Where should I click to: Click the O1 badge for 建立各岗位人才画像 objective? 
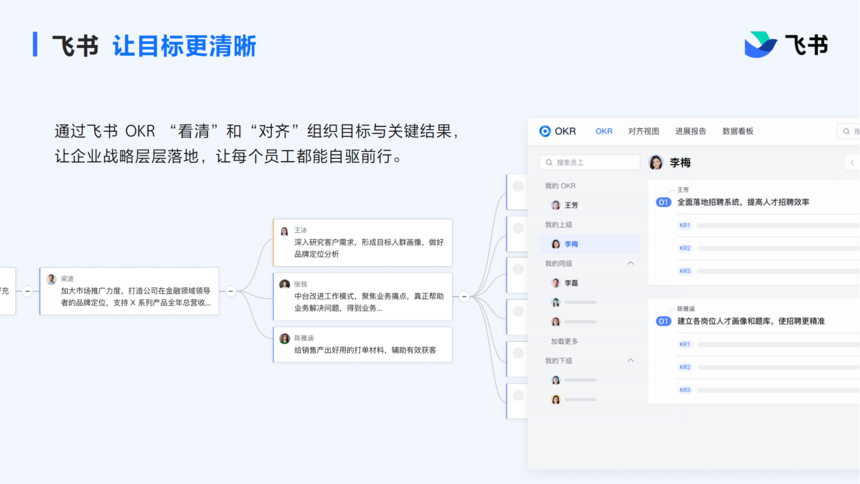coord(664,321)
